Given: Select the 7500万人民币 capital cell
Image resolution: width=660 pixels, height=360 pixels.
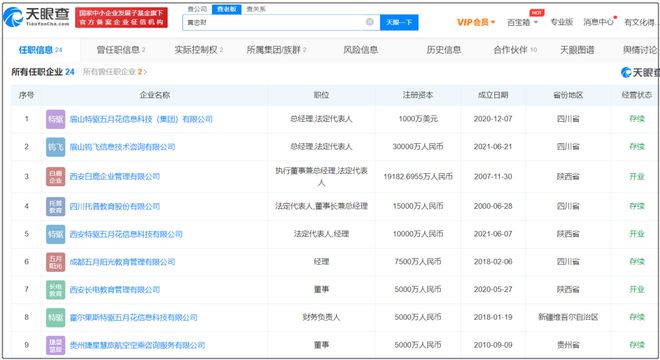Looking at the screenshot, I should (418, 262).
